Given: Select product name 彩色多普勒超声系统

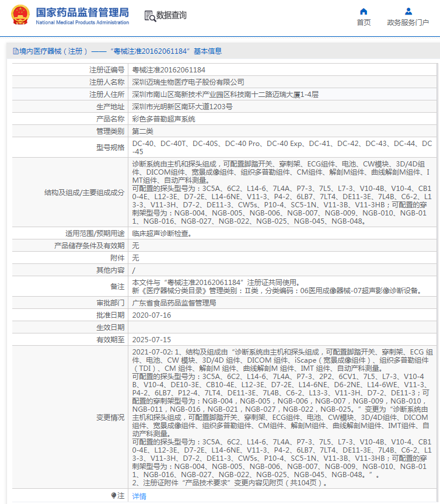Looking at the screenshot, I should pos(163,119).
